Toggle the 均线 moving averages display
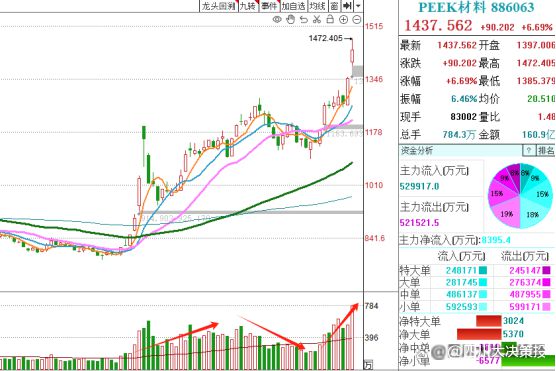This screenshot has height=371, width=556. click(x=317, y=6)
